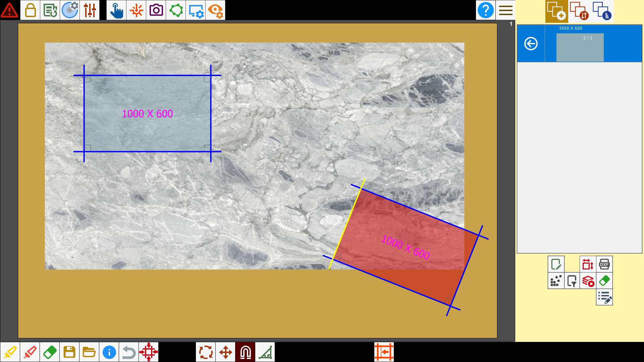644x362 pixels.
Task: Open the hamburger menu
Action: coord(505,10)
